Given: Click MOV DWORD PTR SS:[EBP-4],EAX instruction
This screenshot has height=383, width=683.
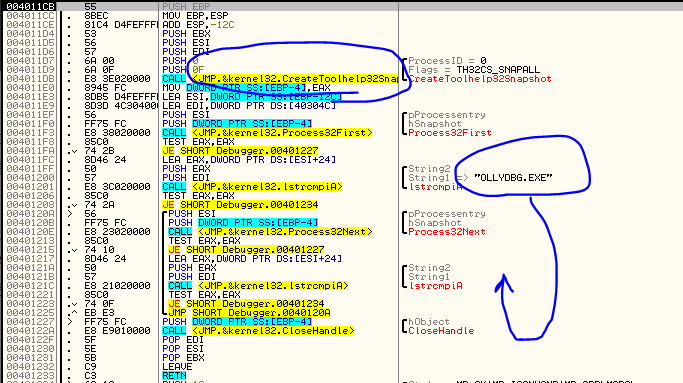Looking at the screenshot, I should pyautogui.click(x=246, y=88).
